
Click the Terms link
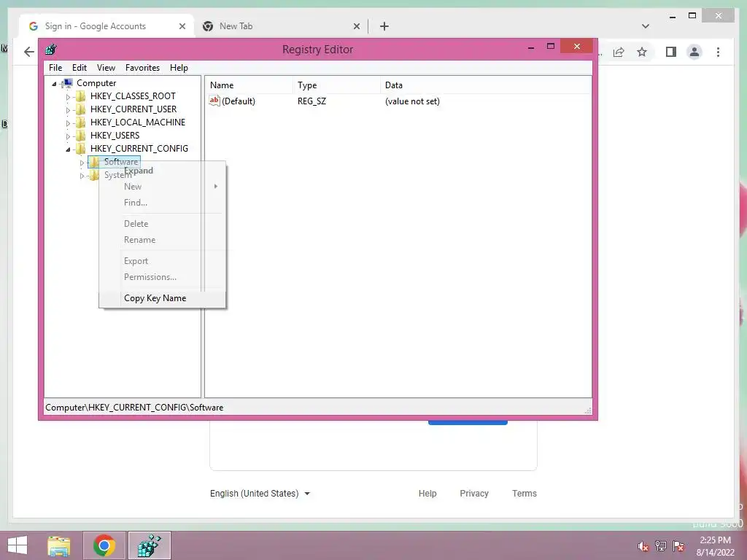(x=524, y=494)
